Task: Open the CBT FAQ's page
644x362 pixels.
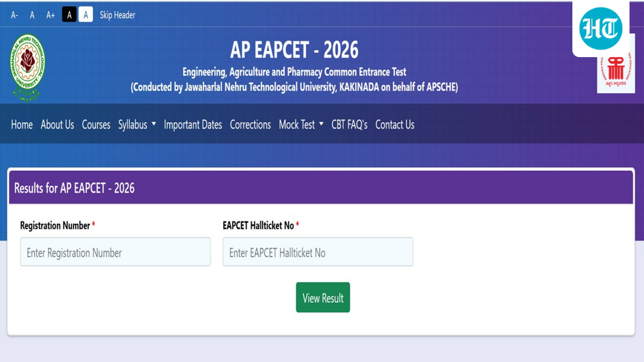Action: tap(349, 125)
